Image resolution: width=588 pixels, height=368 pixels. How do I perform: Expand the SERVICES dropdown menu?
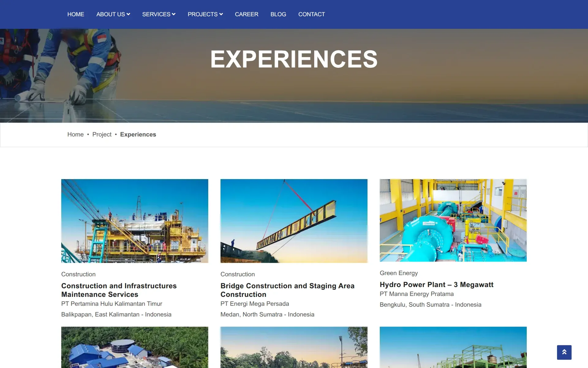tap(159, 14)
